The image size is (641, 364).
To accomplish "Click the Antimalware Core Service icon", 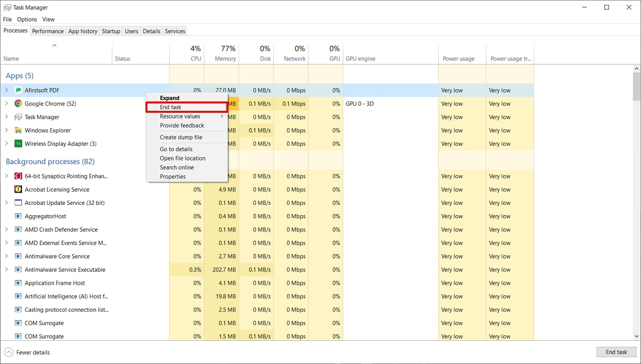I will [18, 256].
